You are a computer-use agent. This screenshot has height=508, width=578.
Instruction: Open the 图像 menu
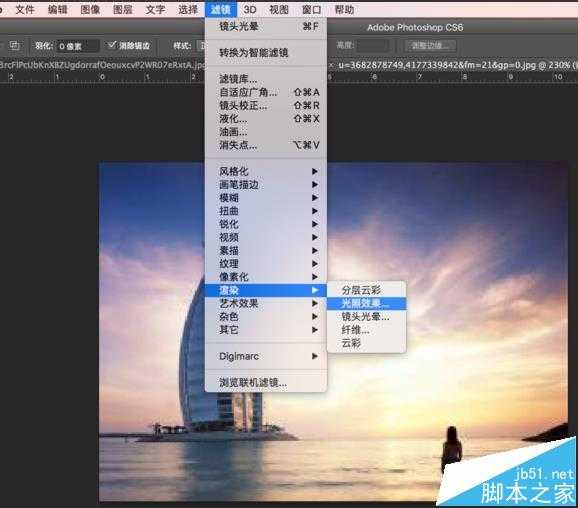90,9
